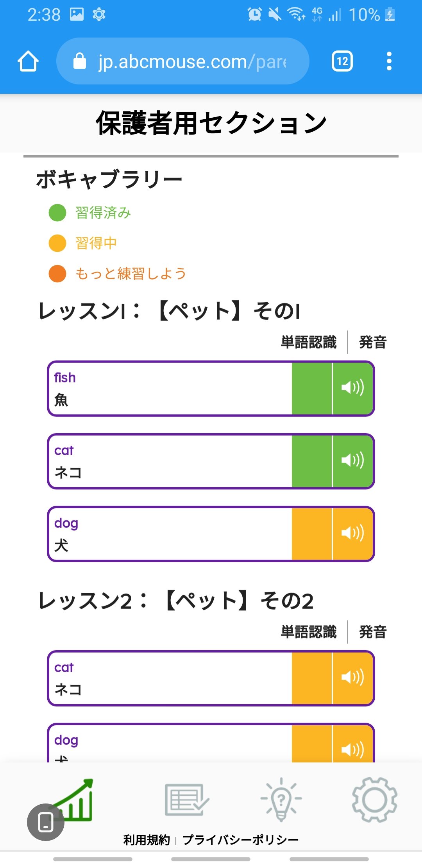Open the lesson checklist tab
The height and width of the screenshot is (868, 422).
point(187,799)
